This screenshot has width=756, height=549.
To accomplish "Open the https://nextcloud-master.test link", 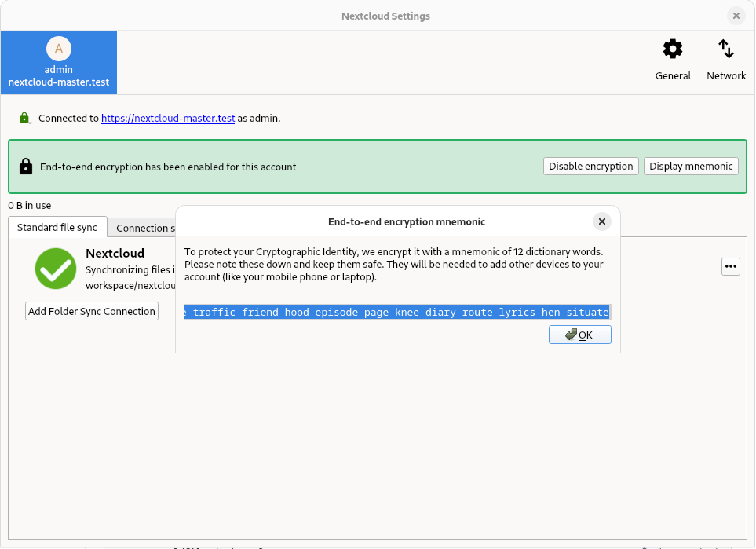I will pyautogui.click(x=168, y=119).
